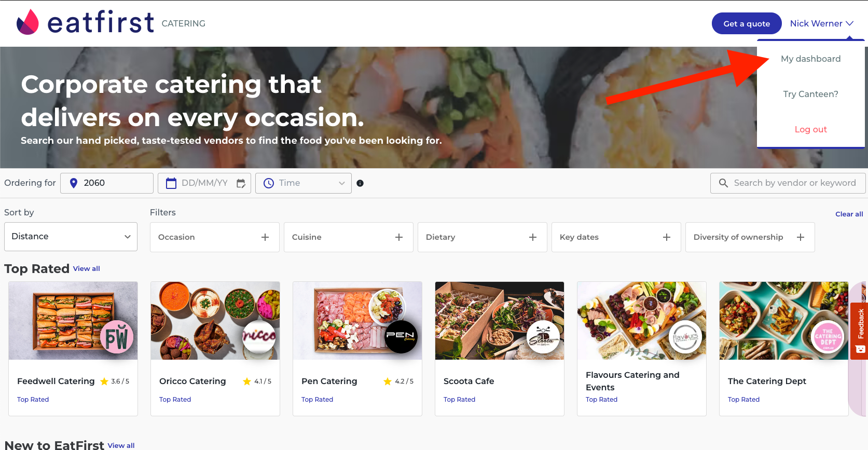The height and width of the screenshot is (450, 868).
Task: Click the eatfirst wordmark text
Action: 101,22
